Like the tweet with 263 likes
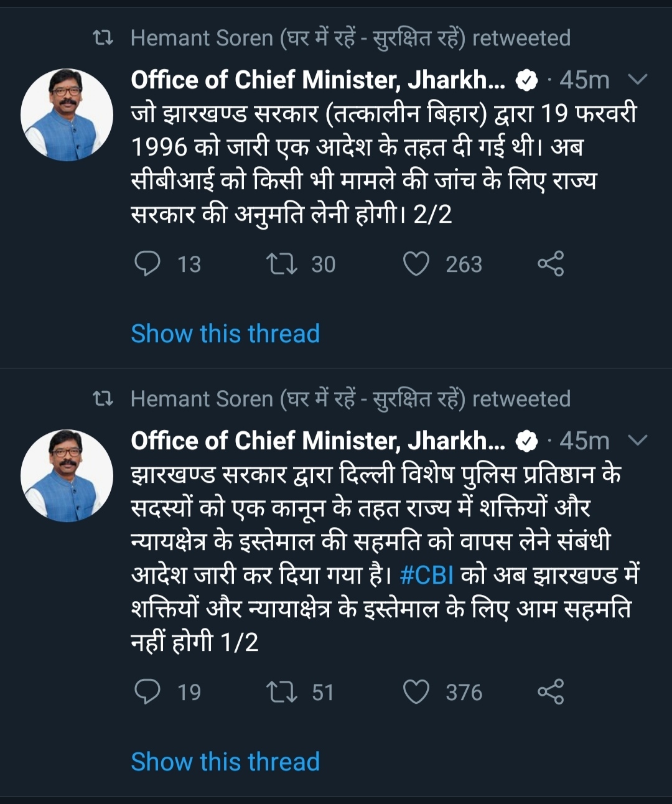 click(x=416, y=264)
